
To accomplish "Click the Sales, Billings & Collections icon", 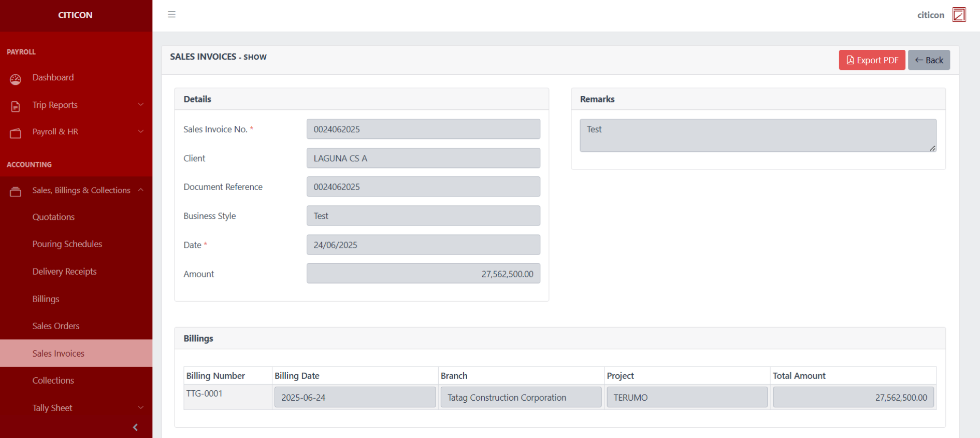I will [x=16, y=192].
